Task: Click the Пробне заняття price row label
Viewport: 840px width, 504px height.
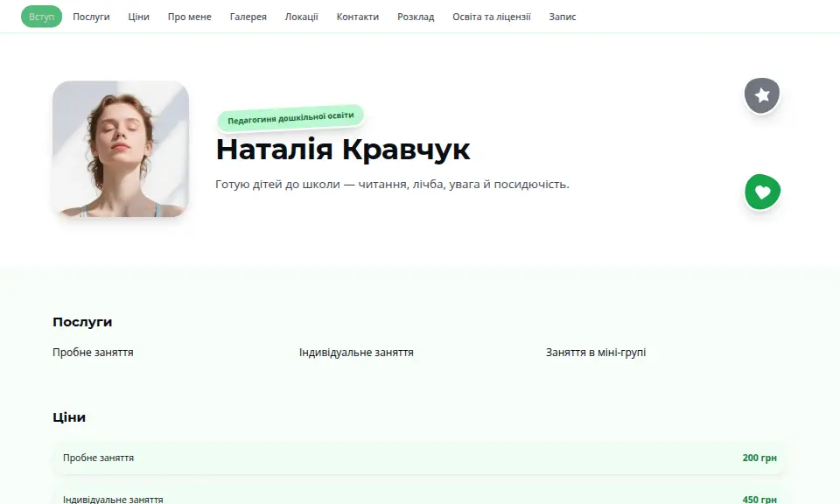Action: tap(98, 458)
